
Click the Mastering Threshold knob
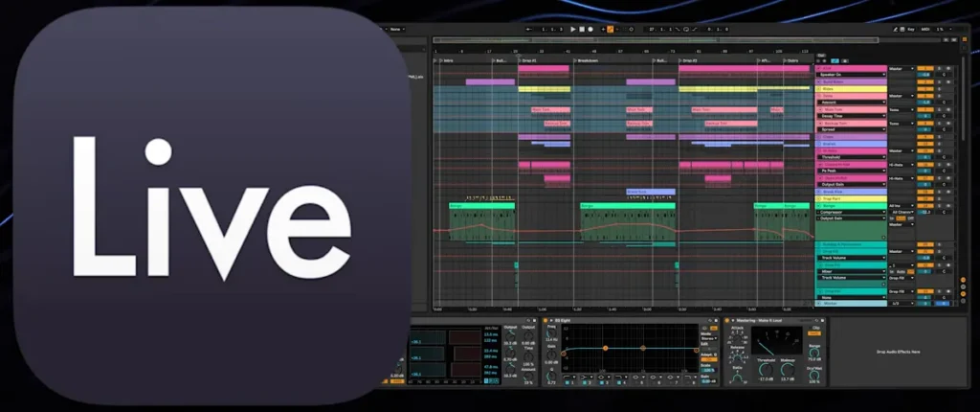[767, 369]
